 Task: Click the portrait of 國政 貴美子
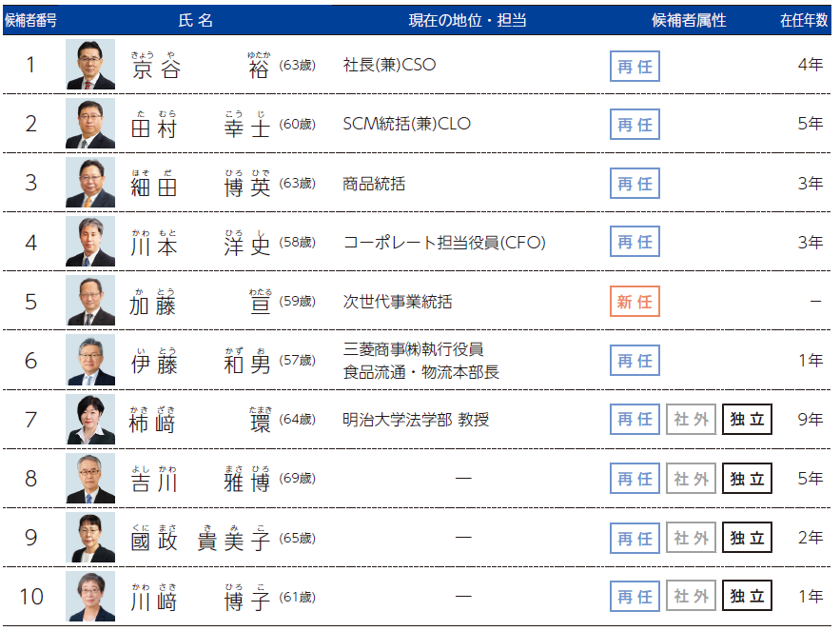tap(90, 538)
